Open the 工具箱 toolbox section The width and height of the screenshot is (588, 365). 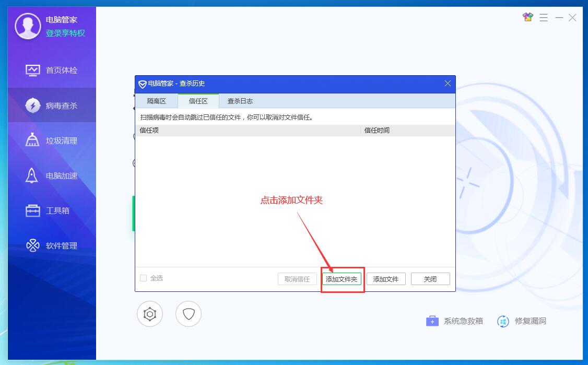[52, 210]
